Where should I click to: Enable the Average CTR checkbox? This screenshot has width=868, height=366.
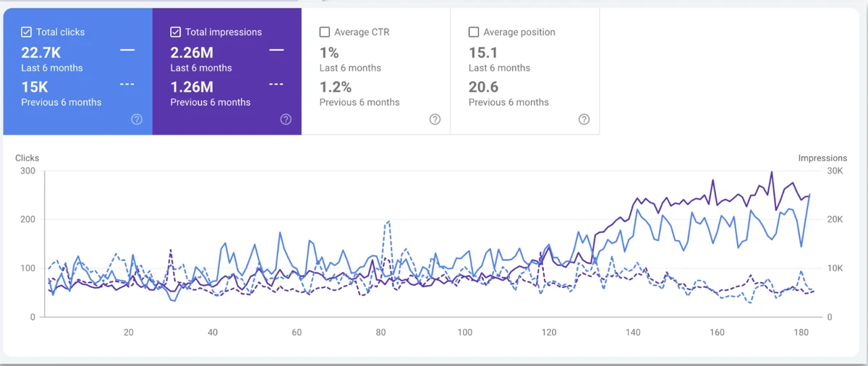pos(325,32)
